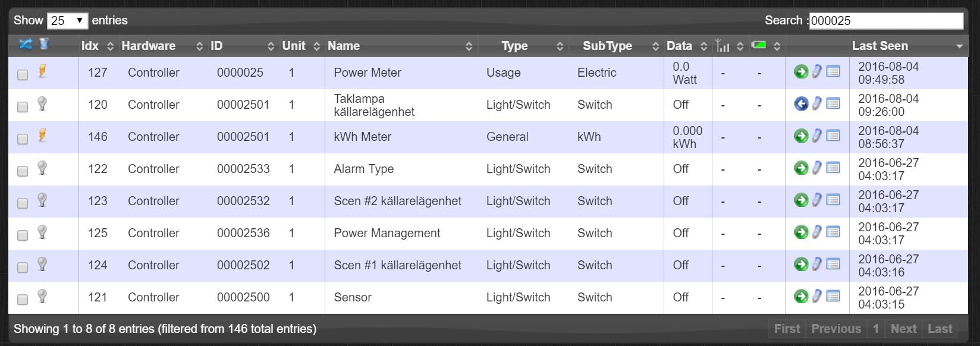980x346 pixels.
Task: Click green arrow for Power Meter row
Action: 801,72
